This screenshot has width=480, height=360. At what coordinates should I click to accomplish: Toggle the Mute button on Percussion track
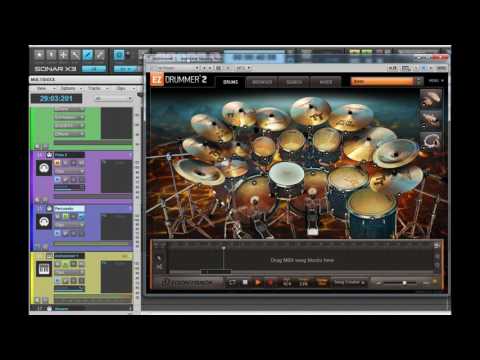58,216
